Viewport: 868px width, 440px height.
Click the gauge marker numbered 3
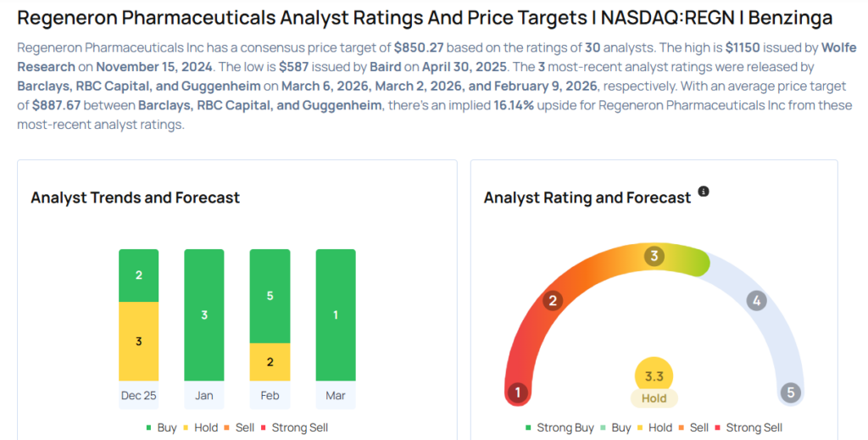654,256
